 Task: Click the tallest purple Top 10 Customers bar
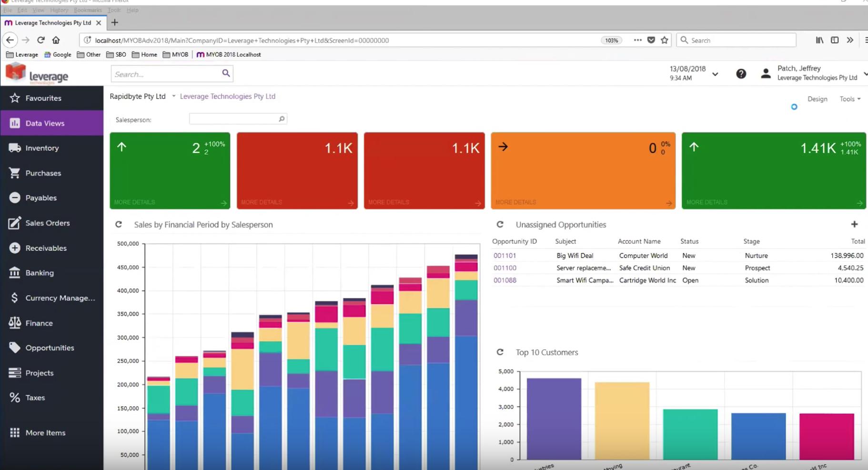(x=554, y=419)
